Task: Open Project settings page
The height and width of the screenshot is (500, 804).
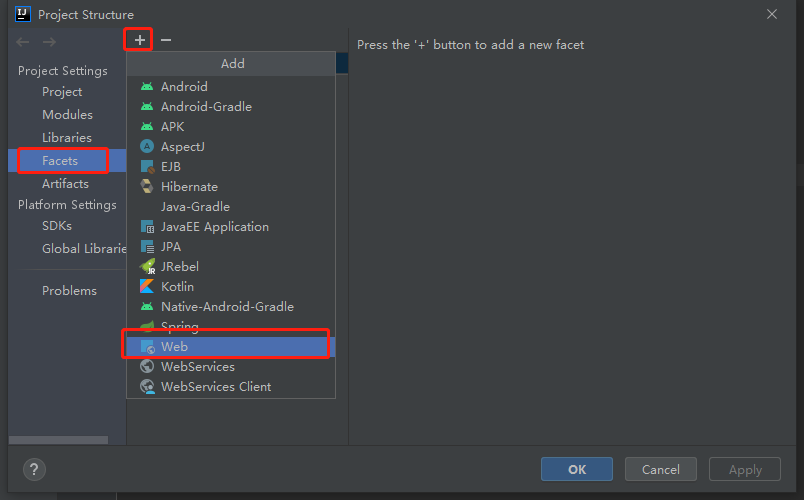Action: tap(62, 92)
